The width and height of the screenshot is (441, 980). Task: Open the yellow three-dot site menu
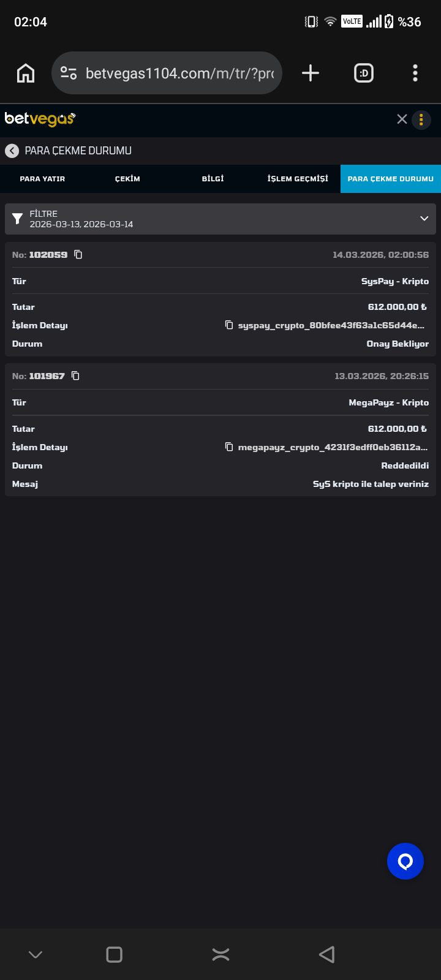[x=421, y=120]
